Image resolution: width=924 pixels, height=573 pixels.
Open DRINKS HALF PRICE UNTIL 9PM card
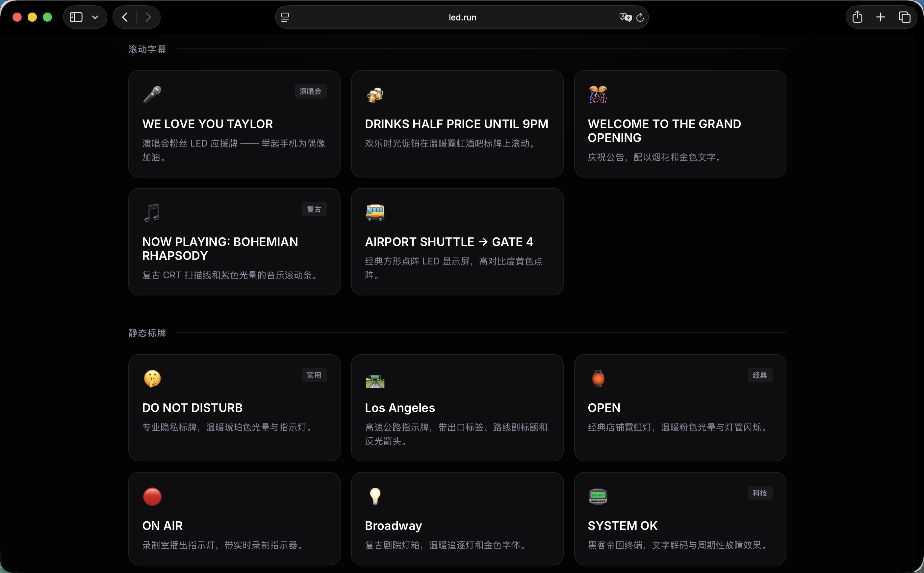pos(457,123)
